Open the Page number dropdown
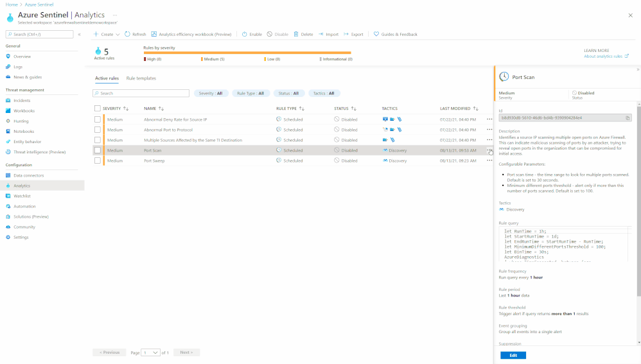The width and height of the screenshot is (641, 364). (150, 352)
